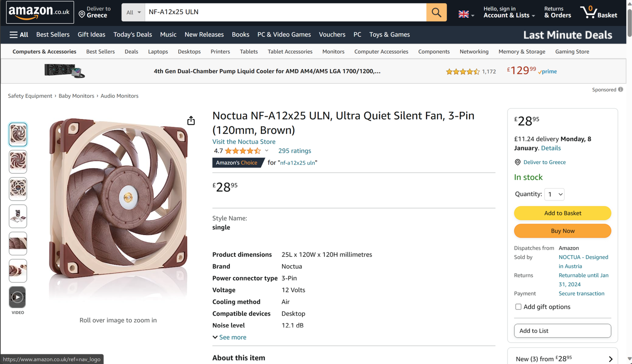Open Today's Deals in navigation bar
The image size is (632, 364).
[133, 35]
